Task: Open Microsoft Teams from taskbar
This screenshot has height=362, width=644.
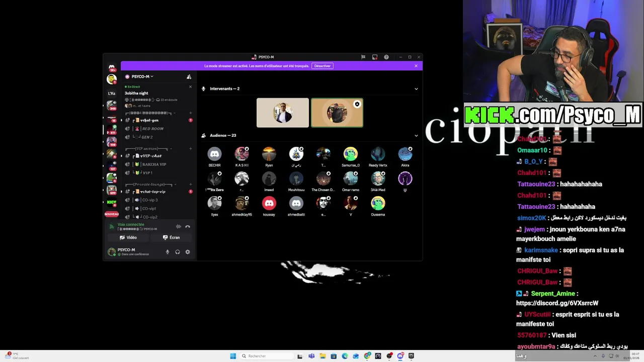Action: tap(311, 356)
